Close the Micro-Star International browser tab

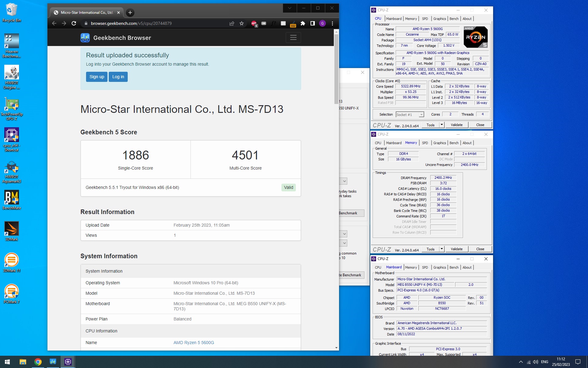[119, 13]
